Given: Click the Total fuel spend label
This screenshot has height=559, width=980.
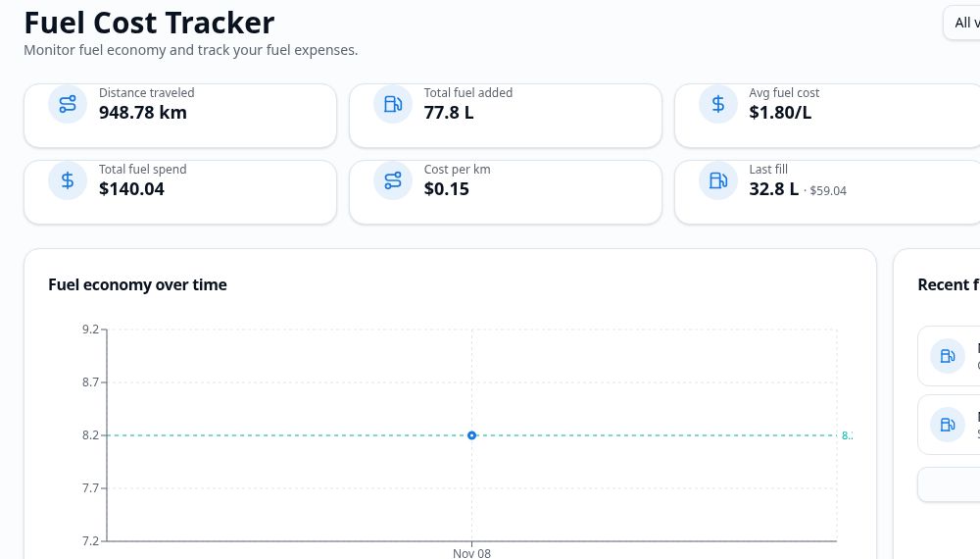Looking at the screenshot, I should coord(142,169).
